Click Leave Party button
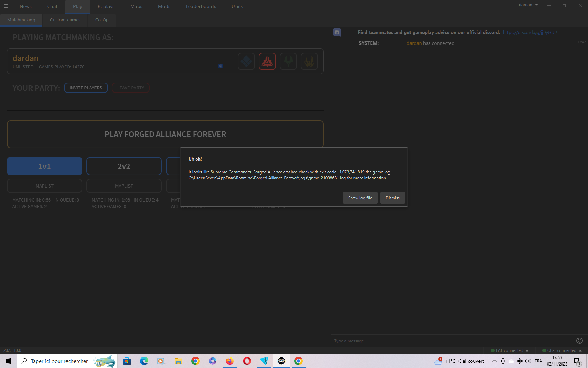Viewport: 588px width, 368px height. (x=131, y=88)
